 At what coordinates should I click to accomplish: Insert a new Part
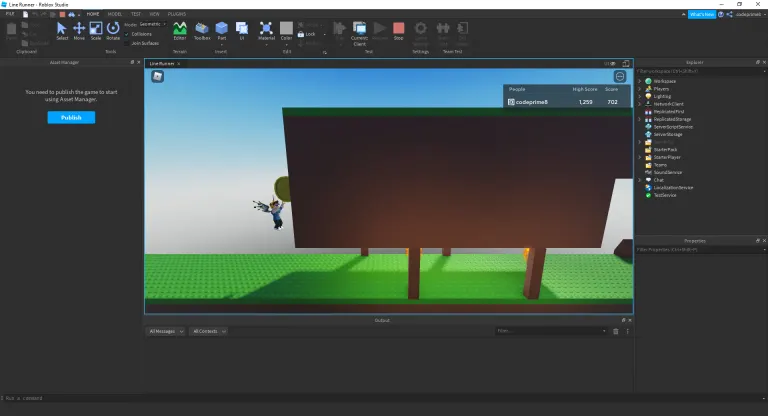coord(222,30)
